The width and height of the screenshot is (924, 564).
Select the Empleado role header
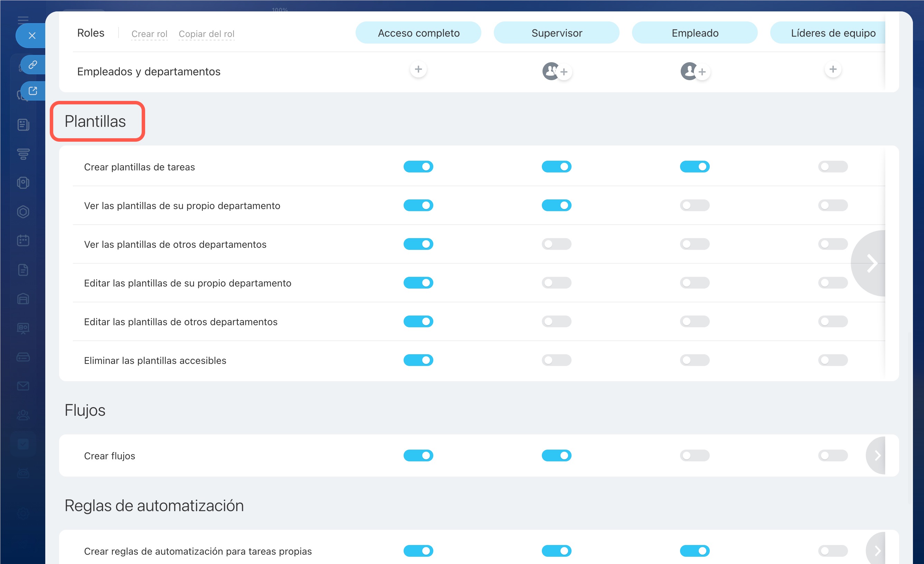[695, 33]
